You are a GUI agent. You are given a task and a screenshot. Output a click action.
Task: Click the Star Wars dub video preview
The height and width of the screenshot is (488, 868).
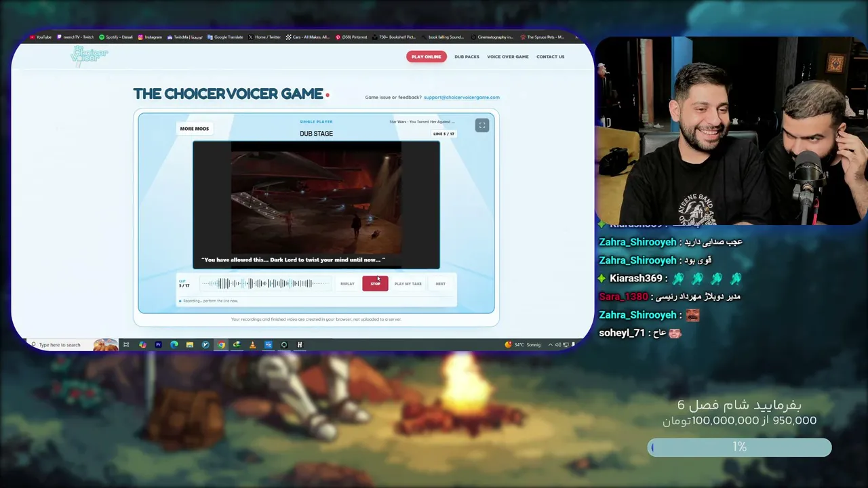(316, 205)
